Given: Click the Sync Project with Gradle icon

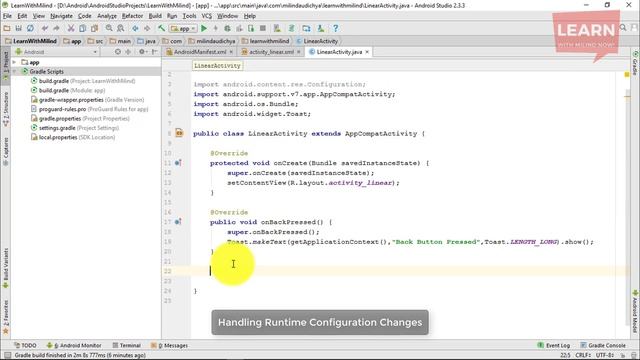Looking at the screenshot, I should point(291,28).
